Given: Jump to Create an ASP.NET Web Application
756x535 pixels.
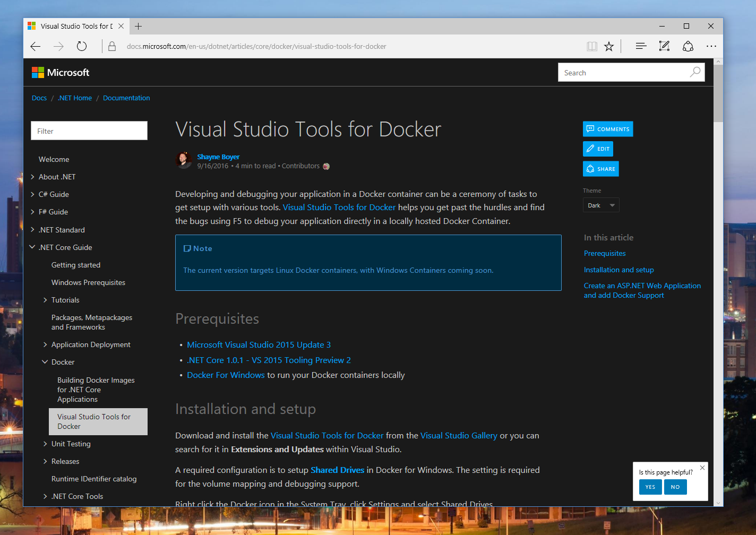Looking at the screenshot, I should pyautogui.click(x=642, y=290).
